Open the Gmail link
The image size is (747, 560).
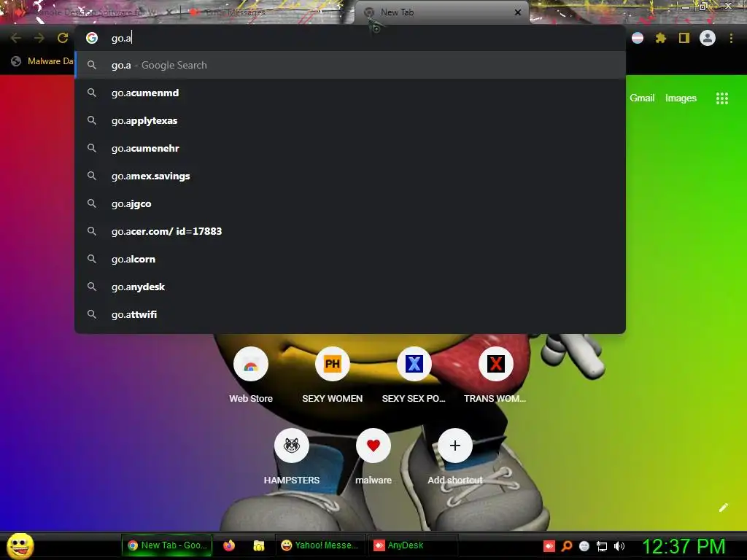coord(642,98)
